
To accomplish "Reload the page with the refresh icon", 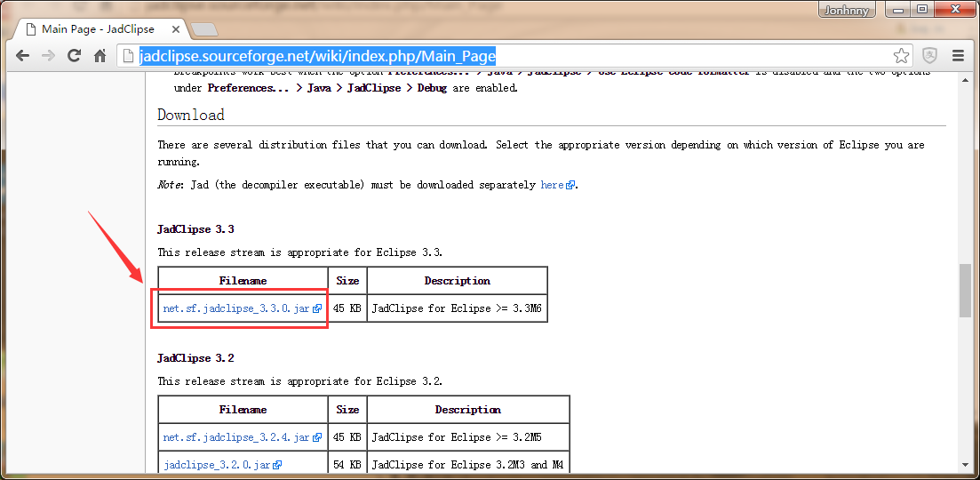I will 75,56.
